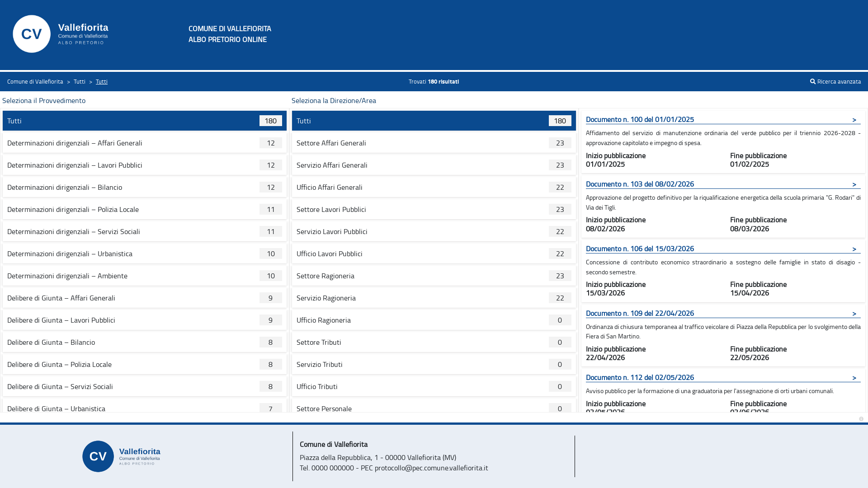The image size is (868, 488).
Task: Click the footer Vallefiorita logo
Action: (x=121, y=456)
